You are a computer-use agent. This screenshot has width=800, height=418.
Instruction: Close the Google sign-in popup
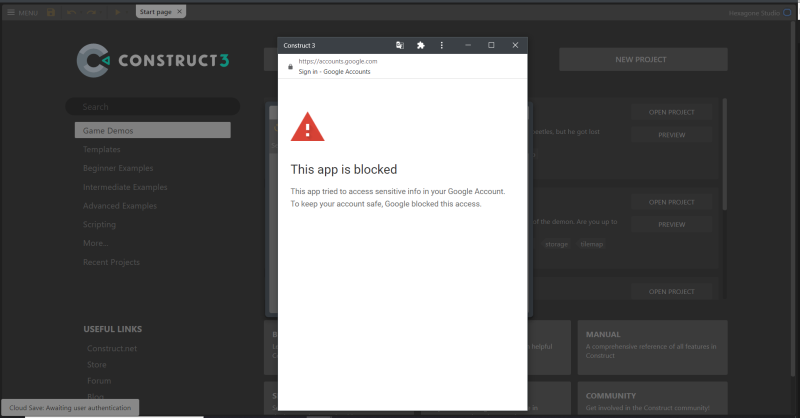click(x=515, y=45)
